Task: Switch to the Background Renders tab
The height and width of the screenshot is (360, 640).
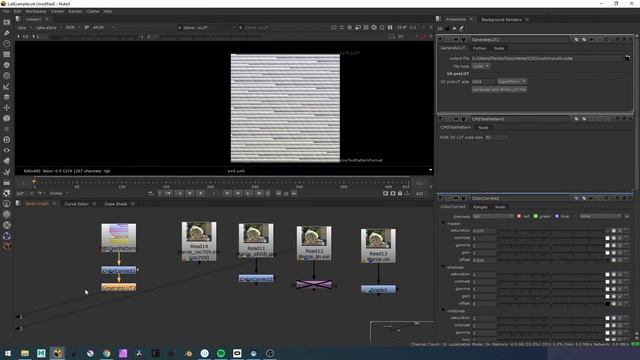Action: pos(501,20)
